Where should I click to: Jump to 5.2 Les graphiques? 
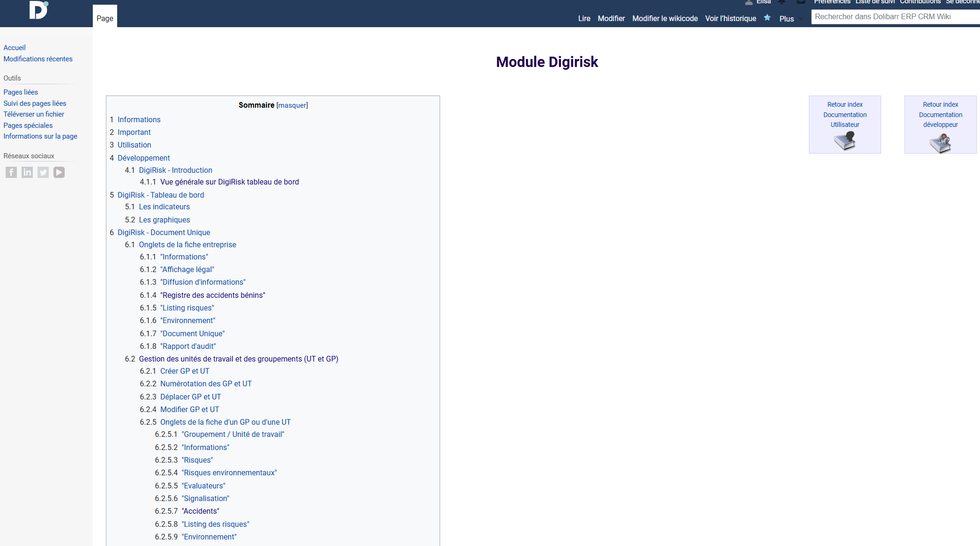pyautogui.click(x=164, y=220)
